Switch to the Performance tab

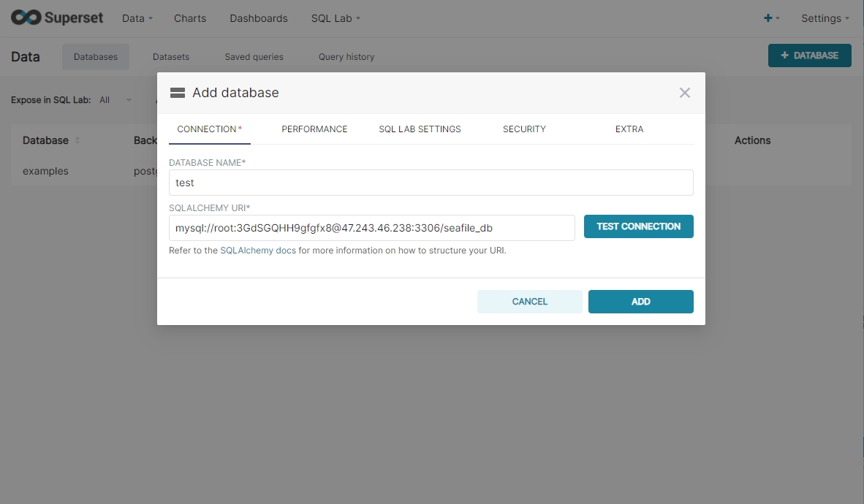(x=314, y=129)
